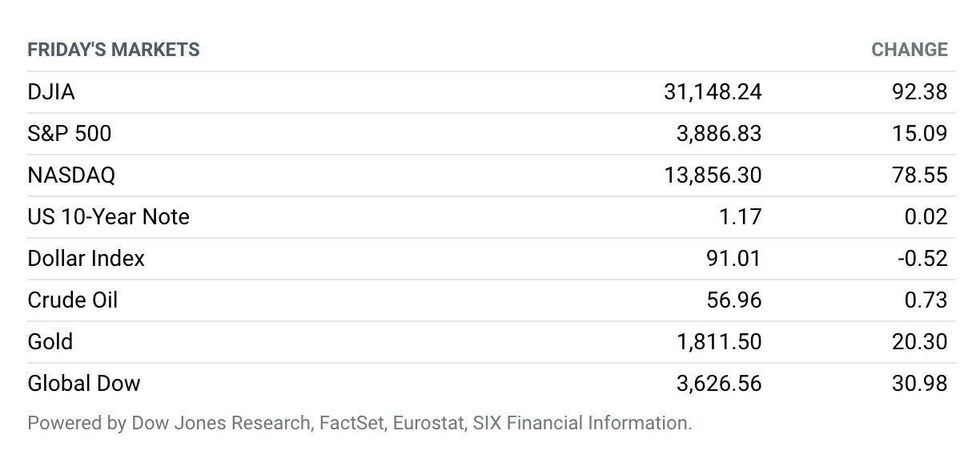Select the DJIA row label

[x=51, y=92]
